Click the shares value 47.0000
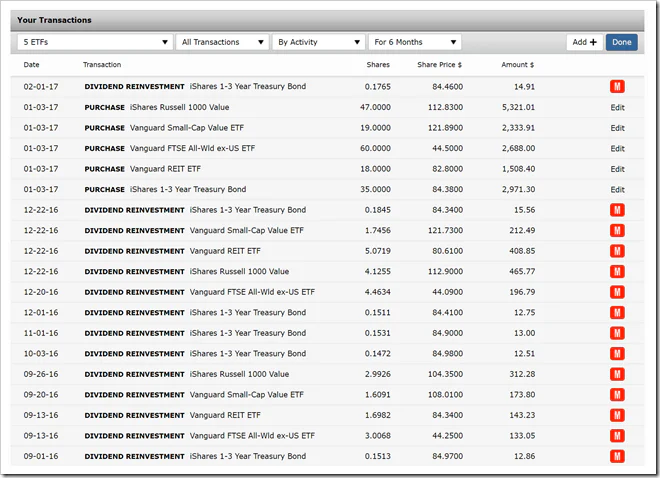This screenshot has width=660, height=478. pos(375,107)
